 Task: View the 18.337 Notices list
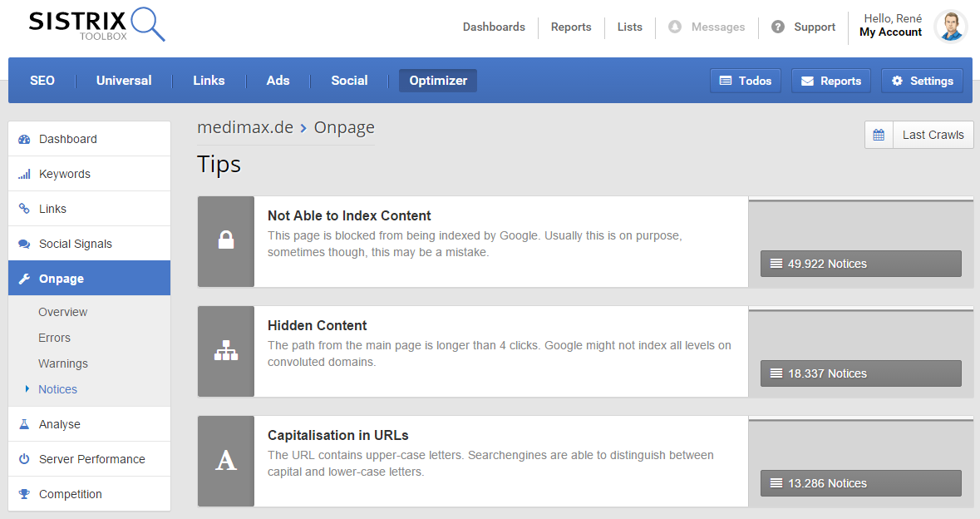point(860,373)
